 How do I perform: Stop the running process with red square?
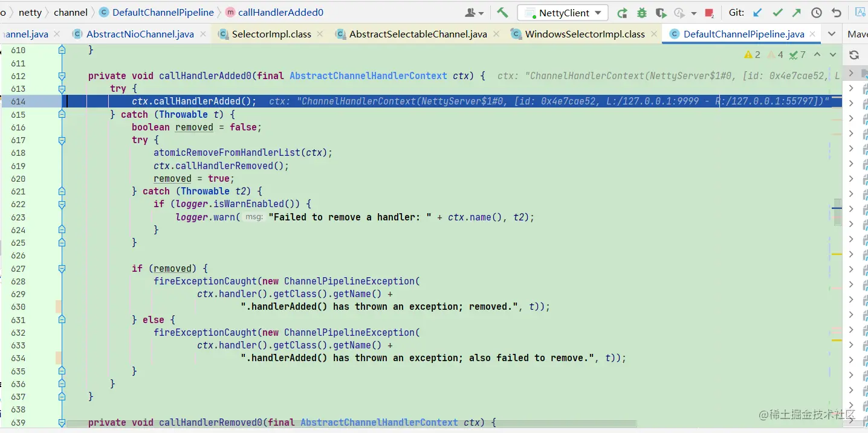click(x=710, y=13)
